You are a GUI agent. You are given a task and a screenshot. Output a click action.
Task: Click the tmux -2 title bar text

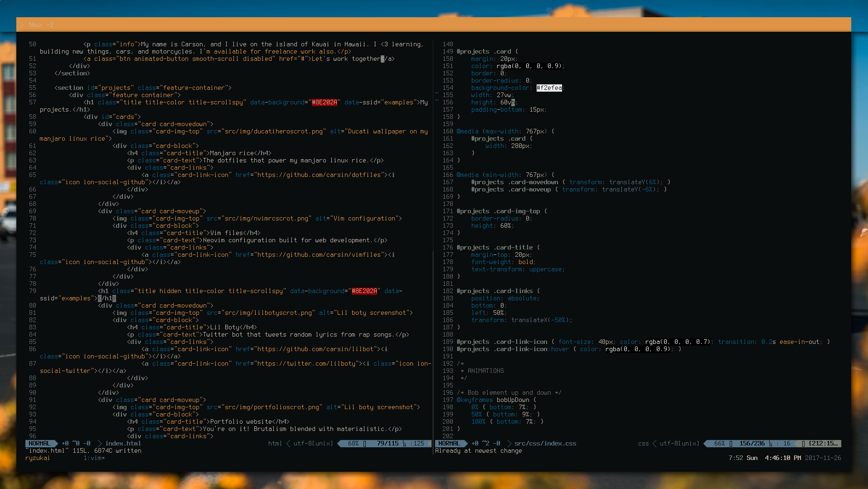[41, 24]
